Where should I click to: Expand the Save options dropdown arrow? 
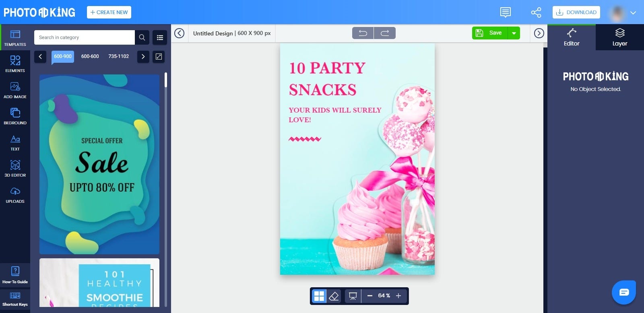514,33
